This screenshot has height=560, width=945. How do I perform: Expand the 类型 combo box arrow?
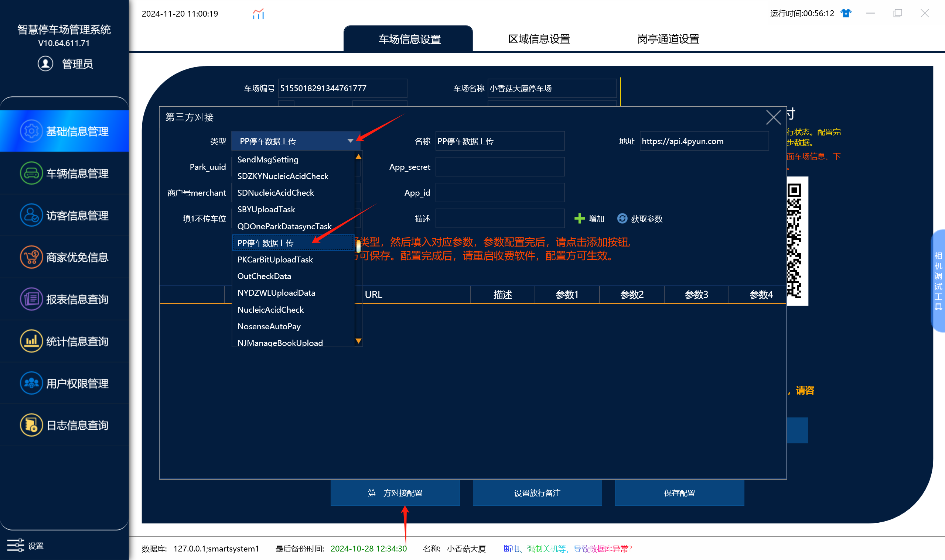[x=350, y=141]
